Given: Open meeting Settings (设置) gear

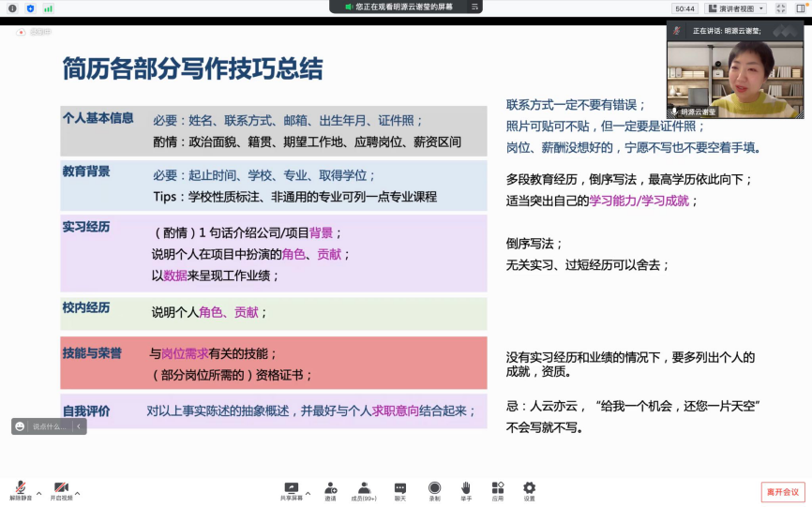Looking at the screenshot, I should click(530, 490).
